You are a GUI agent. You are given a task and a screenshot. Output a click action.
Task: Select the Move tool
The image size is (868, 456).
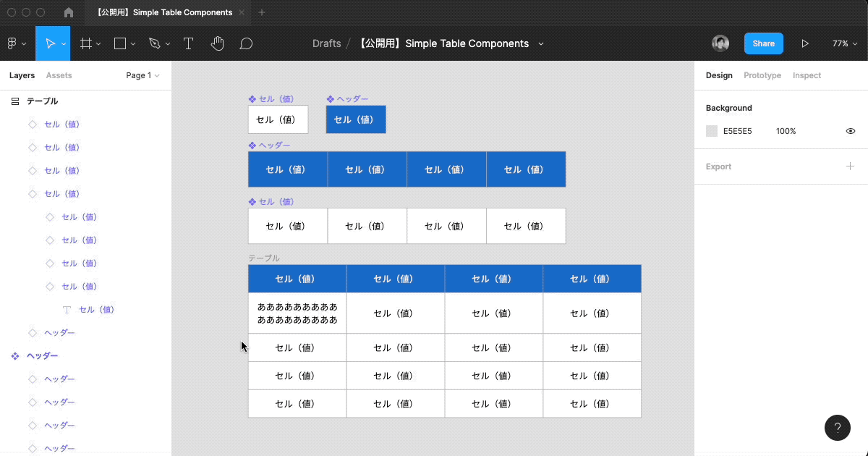(50, 43)
